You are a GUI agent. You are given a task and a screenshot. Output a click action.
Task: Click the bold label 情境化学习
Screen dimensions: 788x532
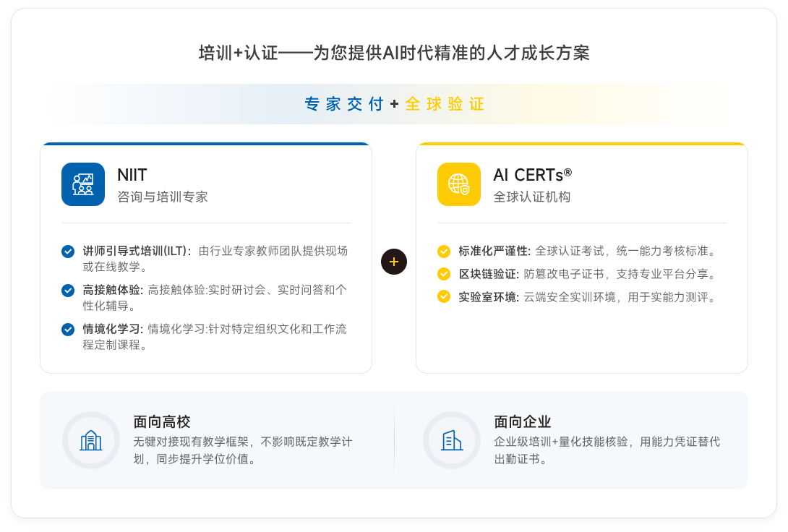[113, 330]
